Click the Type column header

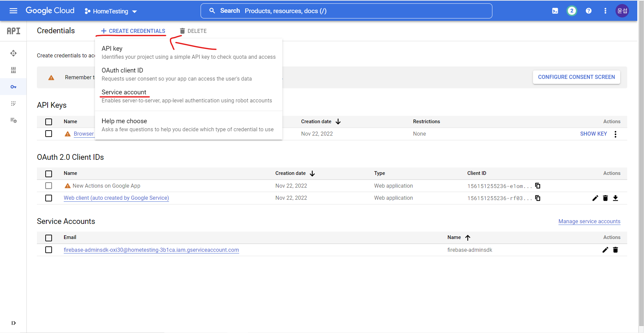pyautogui.click(x=380, y=173)
